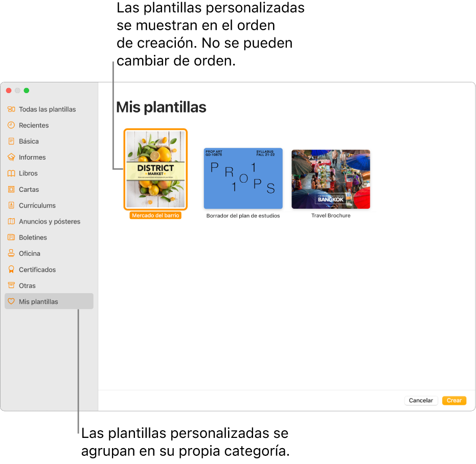The image size is (476, 464).
Task: Switch to the Oficina category
Action: pyautogui.click(x=30, y=254)
